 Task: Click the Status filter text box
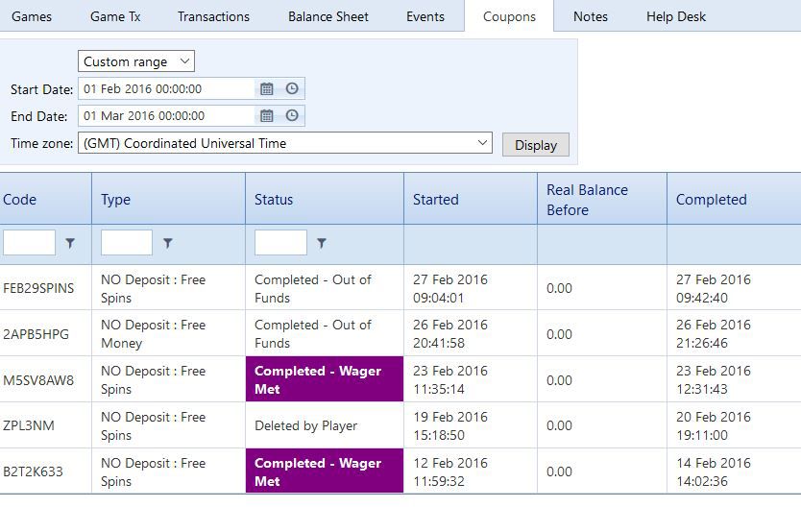click(x=280, y=243)
